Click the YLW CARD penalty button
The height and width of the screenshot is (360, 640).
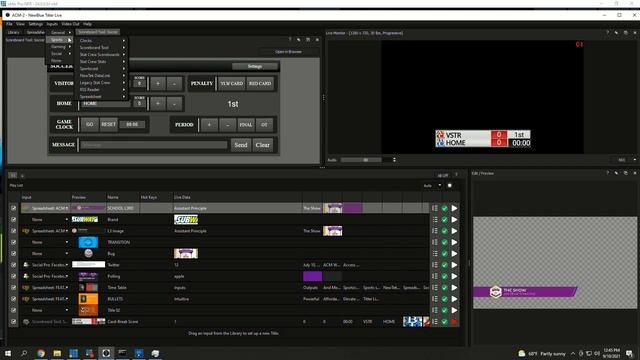tap(231, 83)
